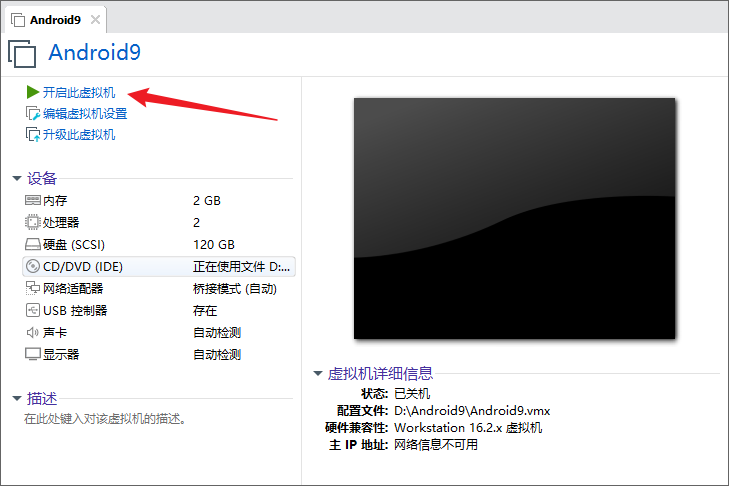The height and width of the screenshot is (486, 729).
Task: Collapse the 虚拟机详细信息 section arrow
Action: 318,373
